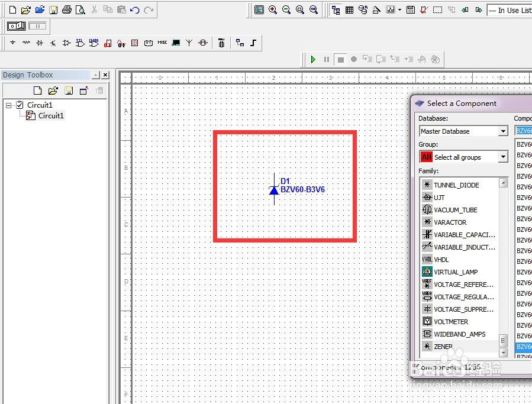Zoom out of the schematic

[286, 10]
